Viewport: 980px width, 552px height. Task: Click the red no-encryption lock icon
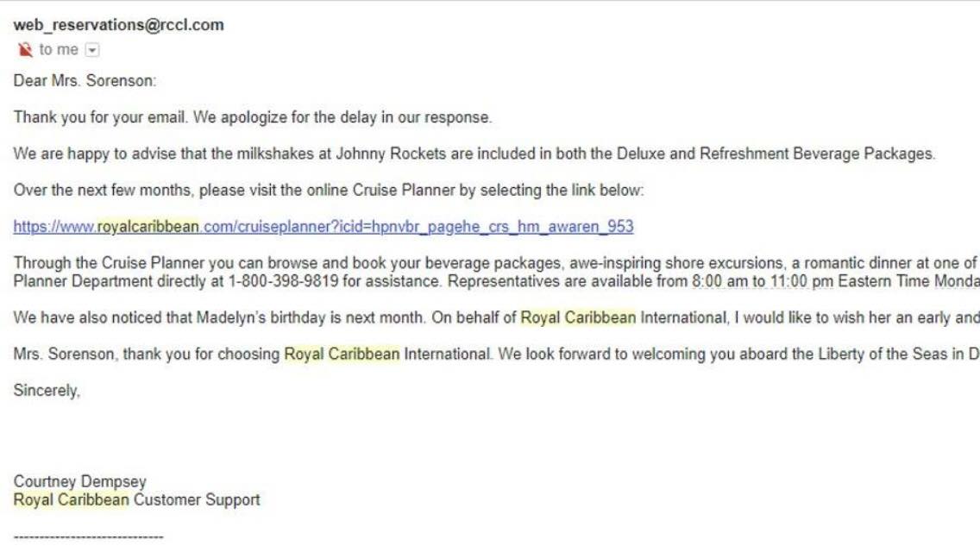pyautogui.click(x=25, y=49)
